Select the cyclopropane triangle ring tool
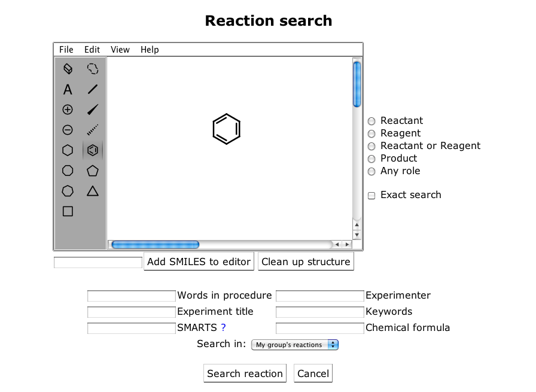Viewport: 536px width, 392px height. (x=92, y=191)
